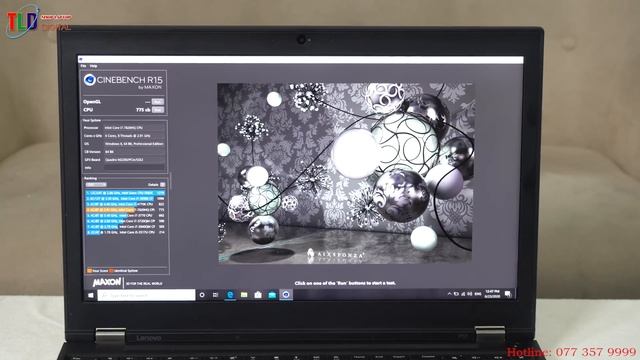Toggle the ranking Details checkbox
Viewport: 640px width, 360px height.
(162, 184)
